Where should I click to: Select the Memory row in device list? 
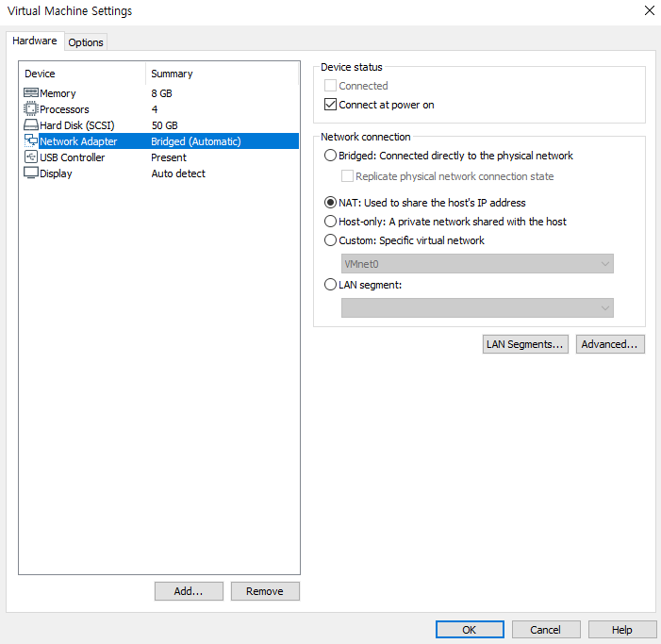click(160, 93)
